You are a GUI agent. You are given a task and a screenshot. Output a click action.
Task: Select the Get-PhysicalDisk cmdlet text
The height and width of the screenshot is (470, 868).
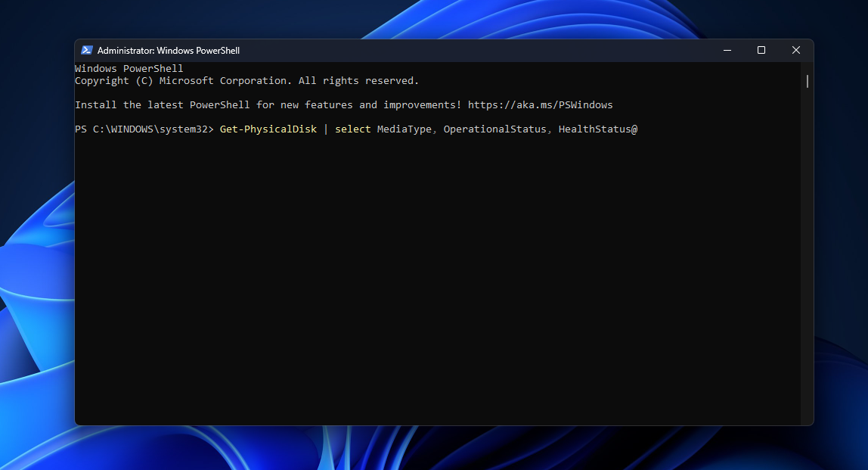pyautogui.click(x=268, y=129)
